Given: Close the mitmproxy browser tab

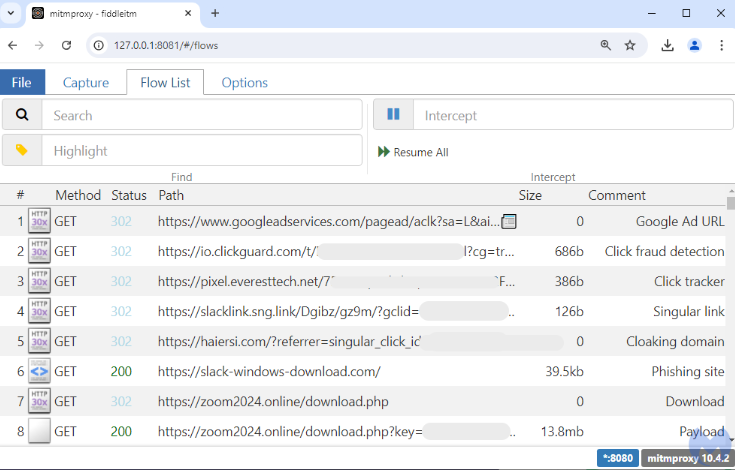Looking at the screenshot, I should (188, 13).
